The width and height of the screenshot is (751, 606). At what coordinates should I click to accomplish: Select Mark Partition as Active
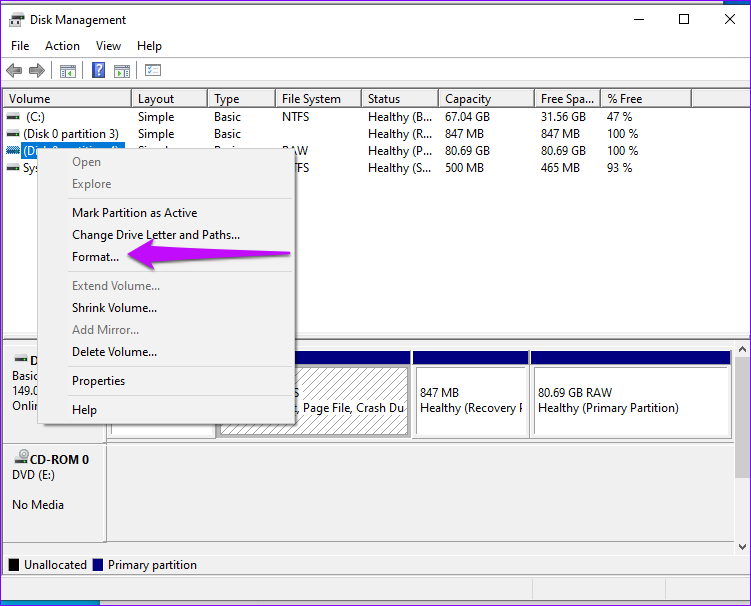[135, 213]
